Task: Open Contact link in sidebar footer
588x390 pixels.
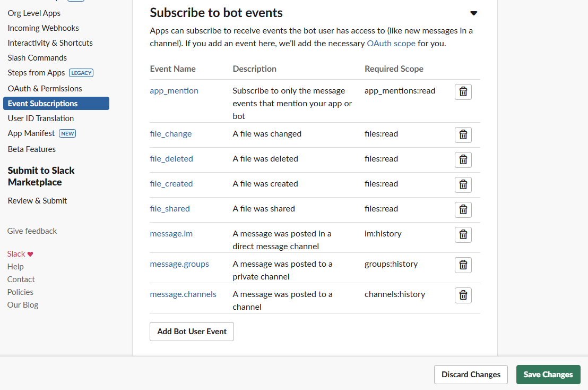Action: point(21,279)
